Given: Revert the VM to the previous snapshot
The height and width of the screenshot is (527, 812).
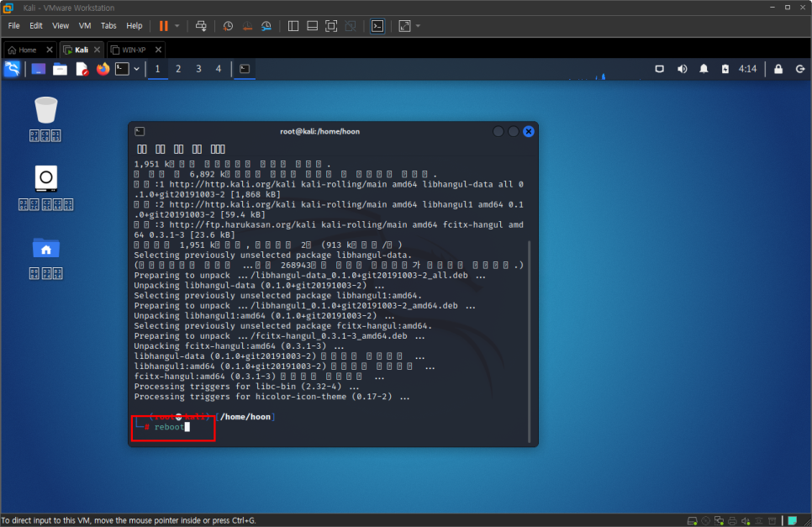Looking at the screenshot, I should coord(247,26).
